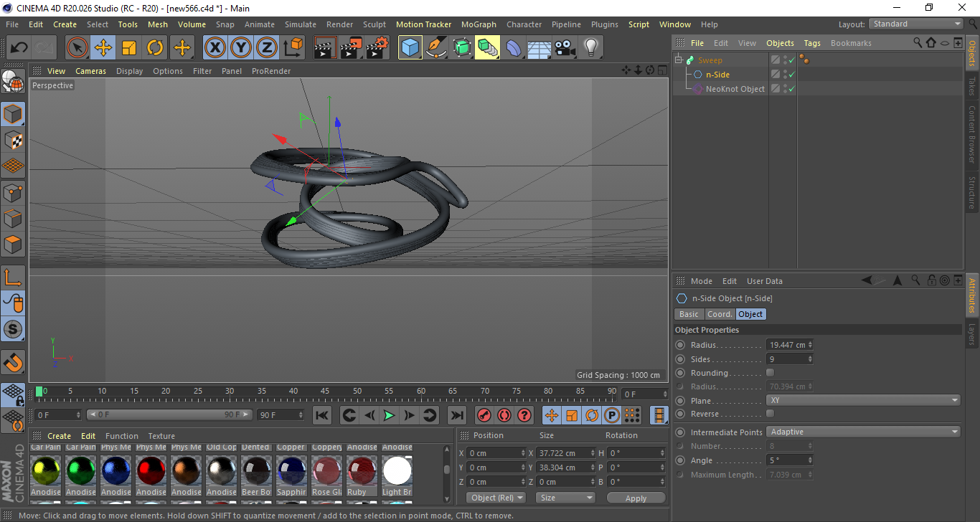The width and height of the screenshot is (980, 522).
Task: Toggle Enable Axis tool
Action: point(14,277)
